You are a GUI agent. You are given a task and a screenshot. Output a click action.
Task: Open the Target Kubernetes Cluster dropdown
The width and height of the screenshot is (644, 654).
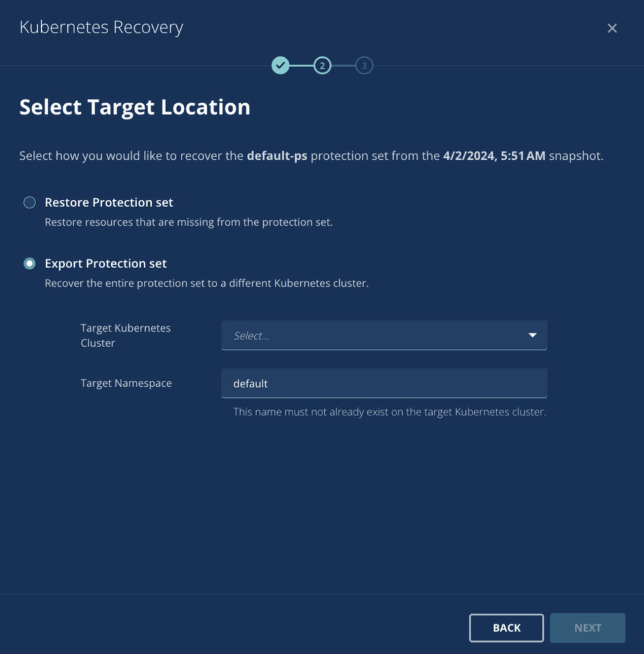[384, 335]
